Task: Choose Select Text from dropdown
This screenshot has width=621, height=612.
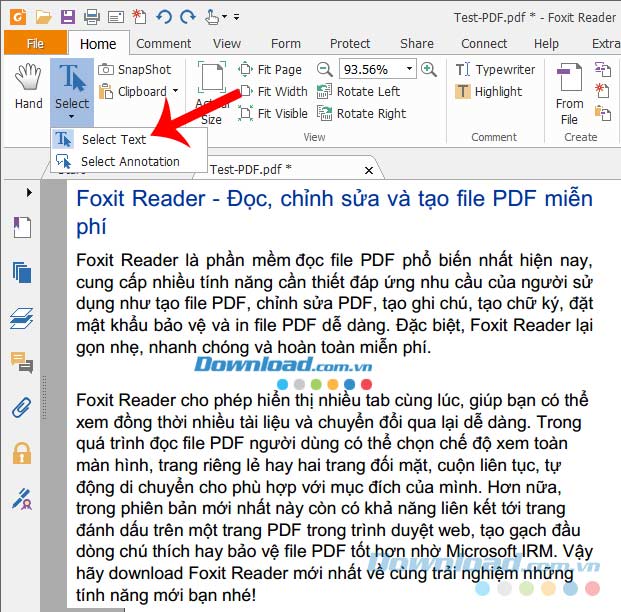Action: [129, 139]
